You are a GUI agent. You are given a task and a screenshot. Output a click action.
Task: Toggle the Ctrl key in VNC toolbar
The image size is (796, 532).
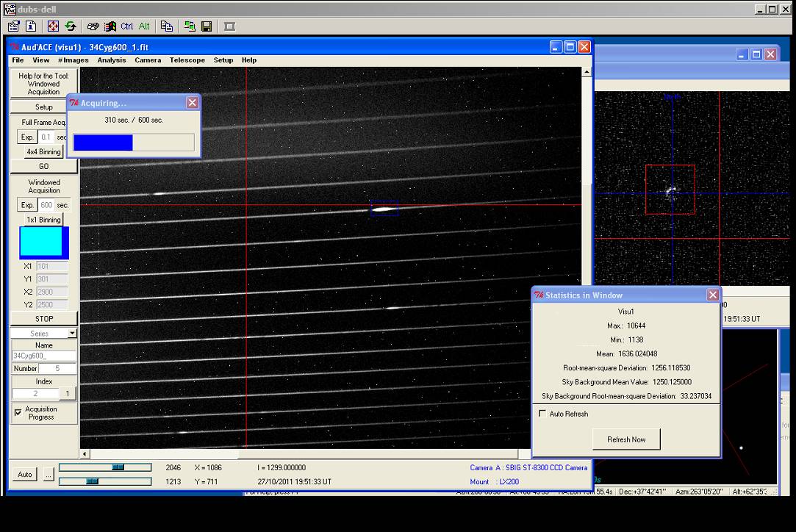(127, 26)
